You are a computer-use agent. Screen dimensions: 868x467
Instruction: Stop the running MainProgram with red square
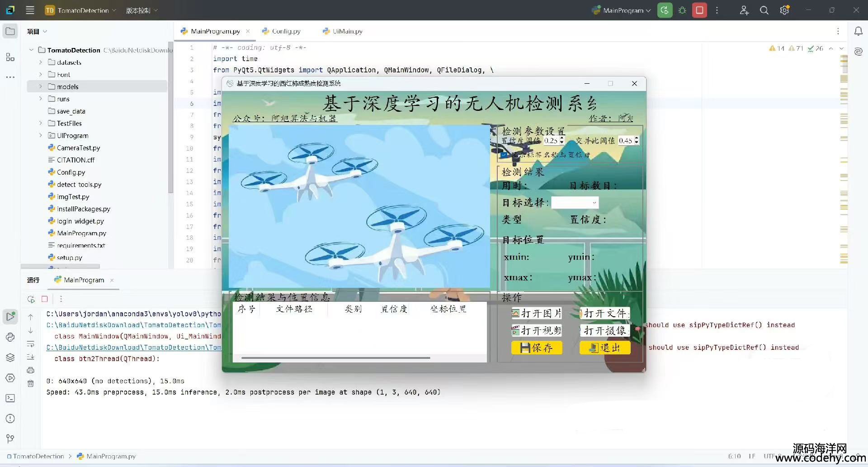[699, 10]
